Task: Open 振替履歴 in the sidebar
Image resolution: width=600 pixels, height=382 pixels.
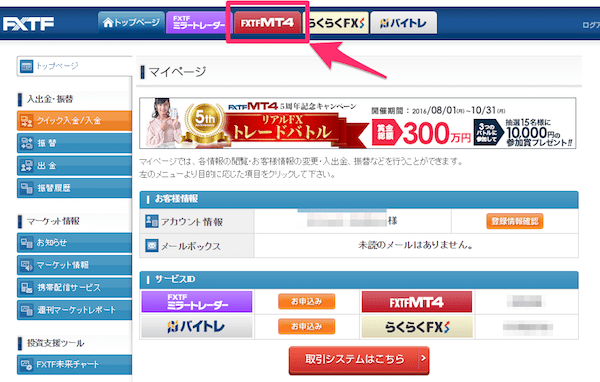Action: coord(75,188)
